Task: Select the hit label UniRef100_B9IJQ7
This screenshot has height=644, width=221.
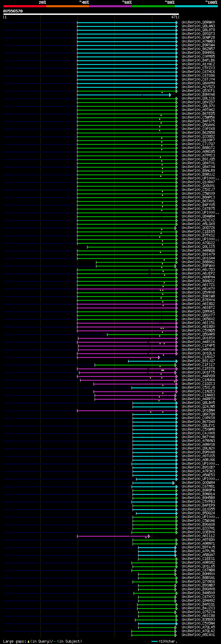Action: pyautogui.click(x=198, y=361)
